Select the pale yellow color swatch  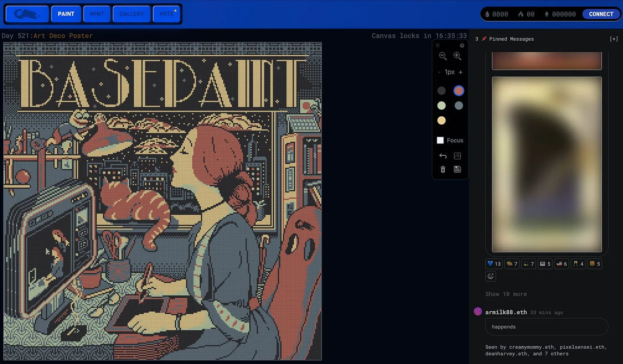click(x=441, y=121)
